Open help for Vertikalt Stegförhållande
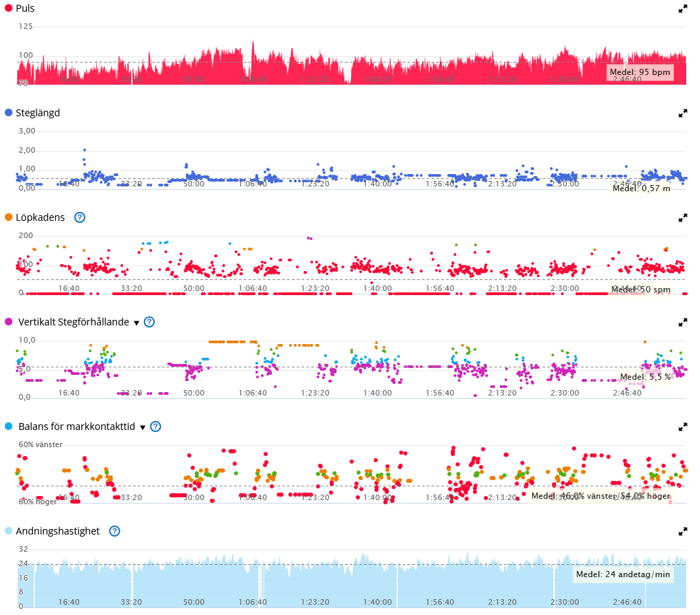The image size is (700, 615). [149, 322]
